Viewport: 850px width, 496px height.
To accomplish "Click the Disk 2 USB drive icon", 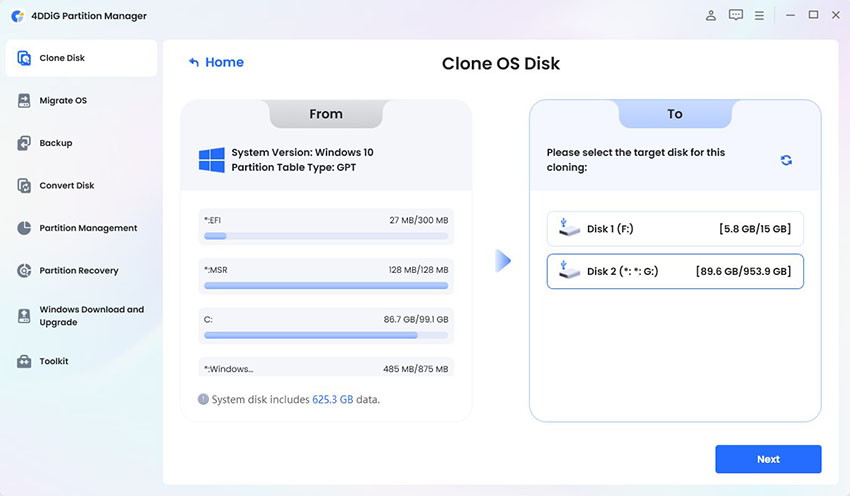I will tap(569, 270).
